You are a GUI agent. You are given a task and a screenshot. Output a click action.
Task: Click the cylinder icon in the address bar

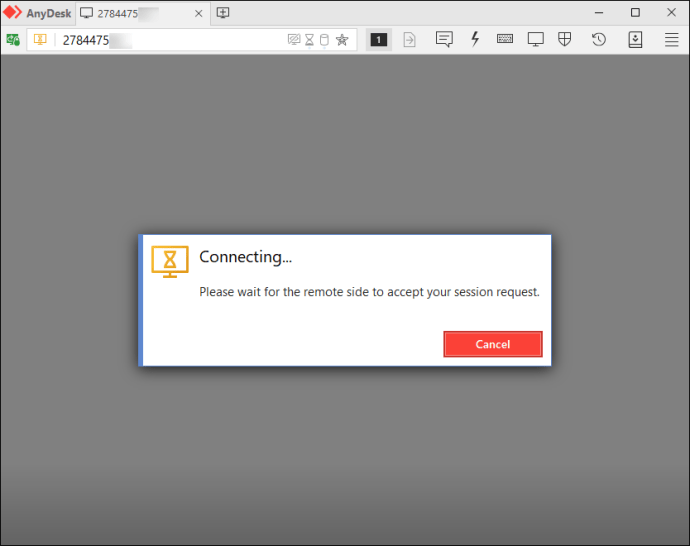click(x=324, y=40)
